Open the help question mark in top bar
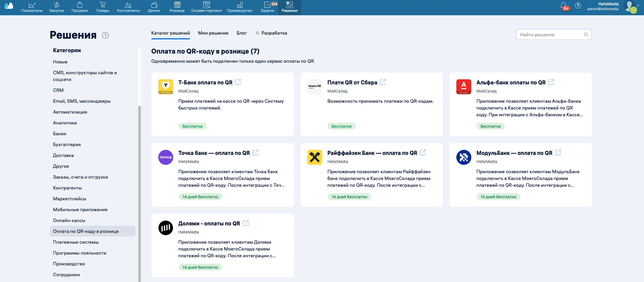The image size is (644, 282). [x=578, y=5]
